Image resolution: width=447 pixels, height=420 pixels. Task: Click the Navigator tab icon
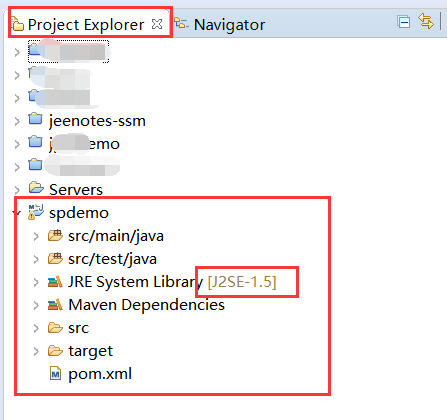[x=182, y=23]
